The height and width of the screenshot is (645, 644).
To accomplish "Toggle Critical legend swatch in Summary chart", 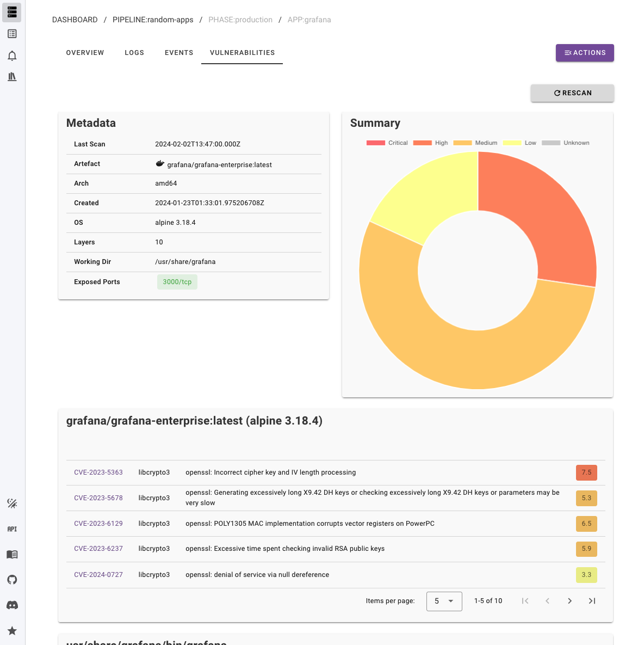I will [376, 143].
